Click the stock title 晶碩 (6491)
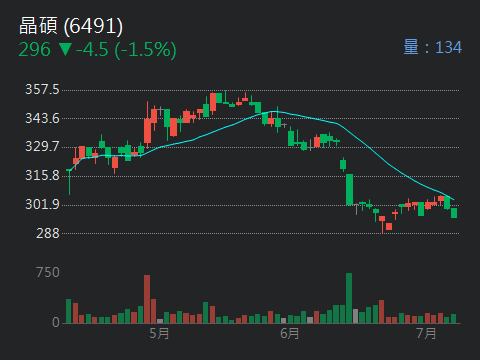The width and height of the screenshot is (480, 360). coord(71,26)
